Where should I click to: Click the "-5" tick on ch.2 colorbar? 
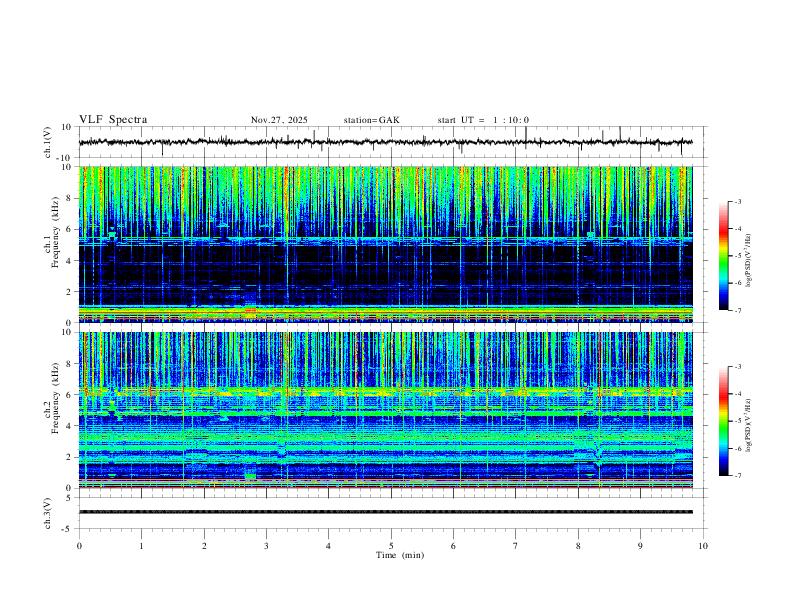click(x=737, y=421)
